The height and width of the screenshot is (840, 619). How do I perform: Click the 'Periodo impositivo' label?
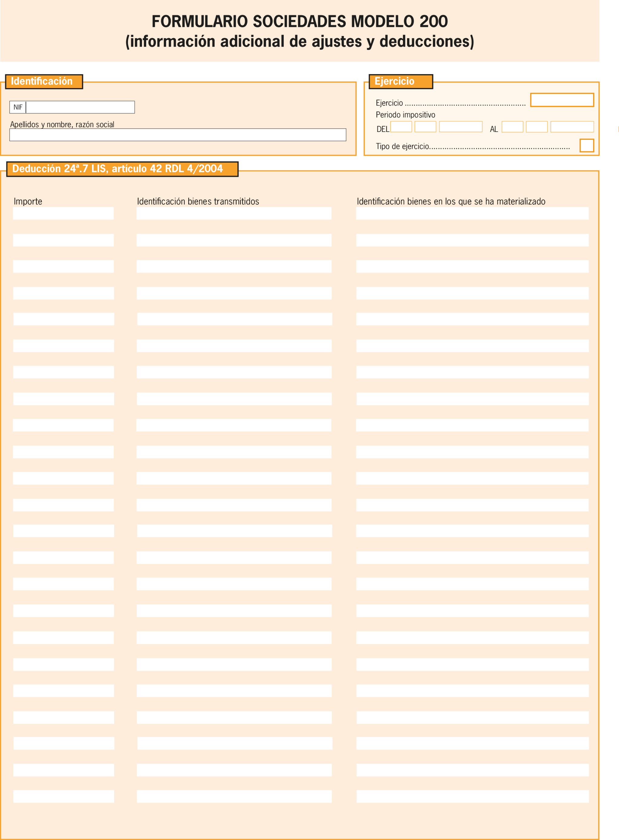click(x=405, y=115)
